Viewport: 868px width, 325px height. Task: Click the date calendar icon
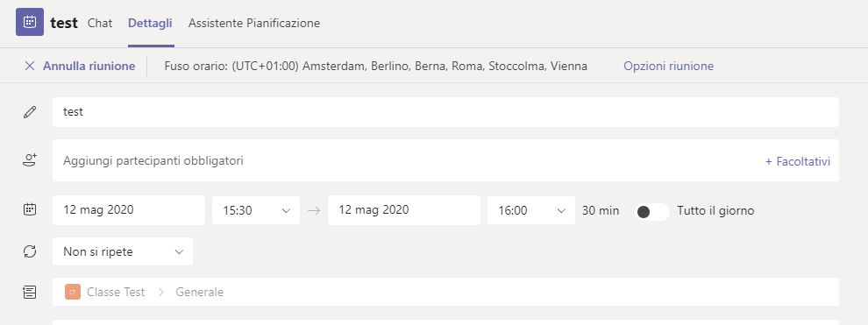coord(30,209)
